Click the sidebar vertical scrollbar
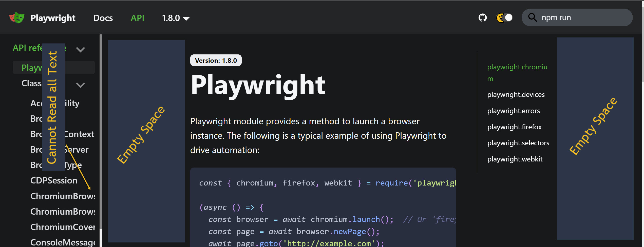644x247 pixels. [x=101, y=132]
